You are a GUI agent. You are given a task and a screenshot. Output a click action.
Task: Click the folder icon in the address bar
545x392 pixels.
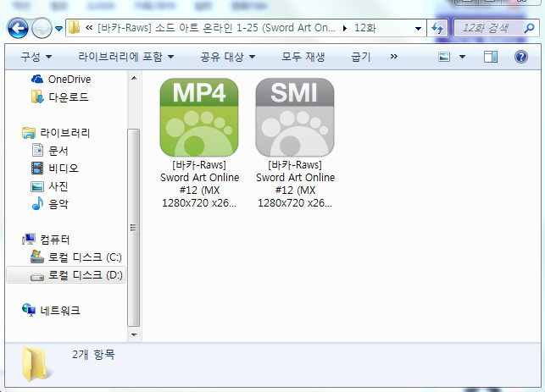click(74, 27)
